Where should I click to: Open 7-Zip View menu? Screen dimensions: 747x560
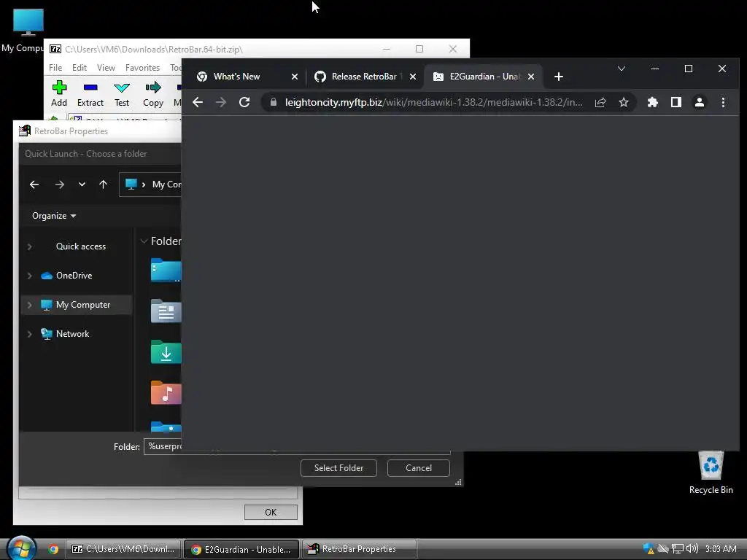(x=106, y=68)
